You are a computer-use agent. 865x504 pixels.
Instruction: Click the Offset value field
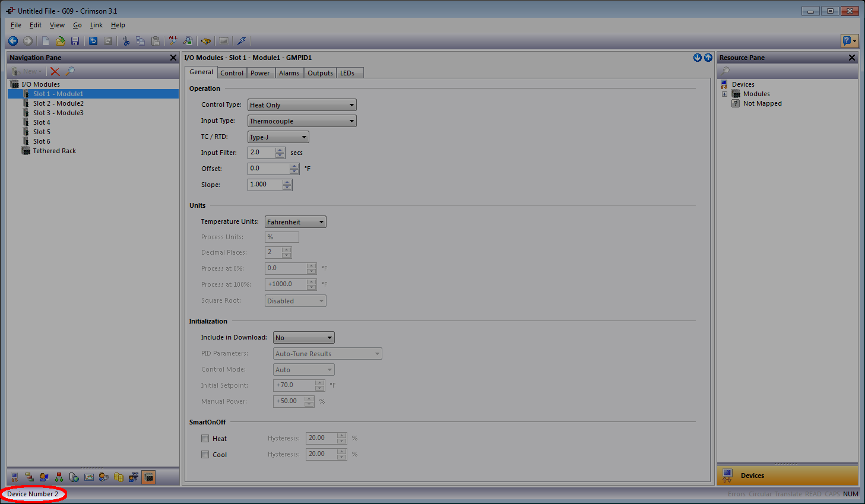269,169
